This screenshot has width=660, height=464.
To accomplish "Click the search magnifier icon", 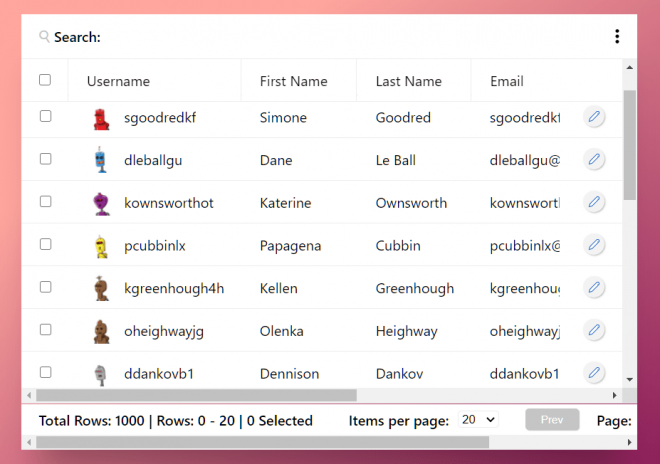I will [44, 37].
